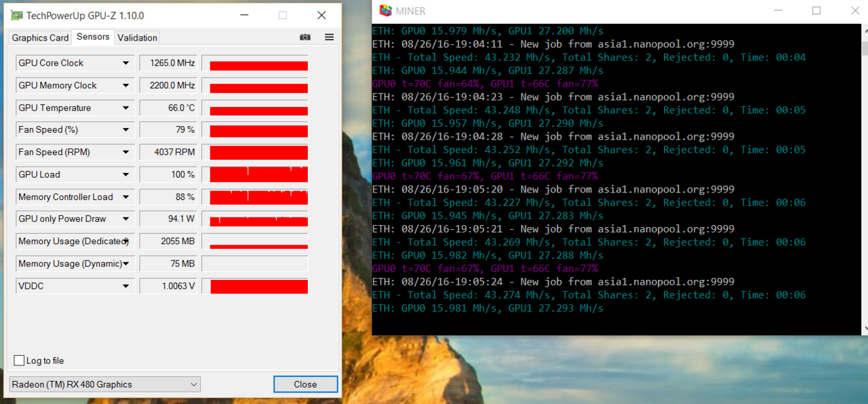Image resolution: width=868 pixels, height=404 pixels.
Task: Click miner line with GPU0 15.981 Mh/s
Action: pyautogui.click(x=488, y=308)
